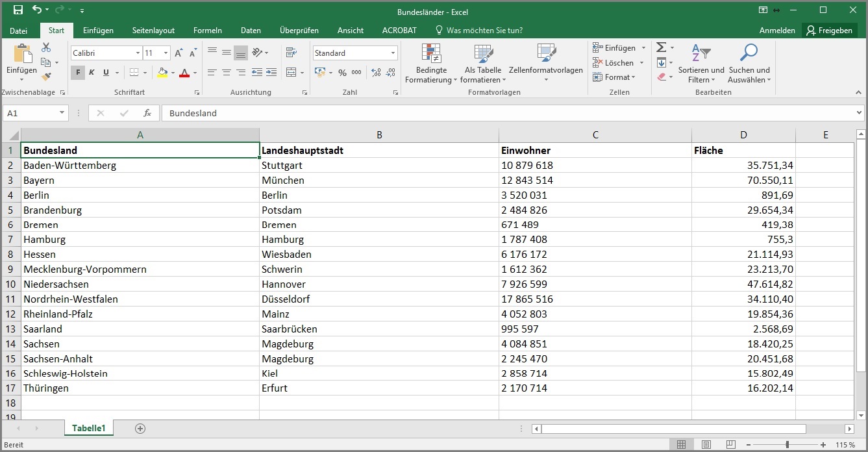The width and height of the screenshot is (868, 452).
Task: Switch to the Formeln ribbon tab
Action: (x=207, y=30)
